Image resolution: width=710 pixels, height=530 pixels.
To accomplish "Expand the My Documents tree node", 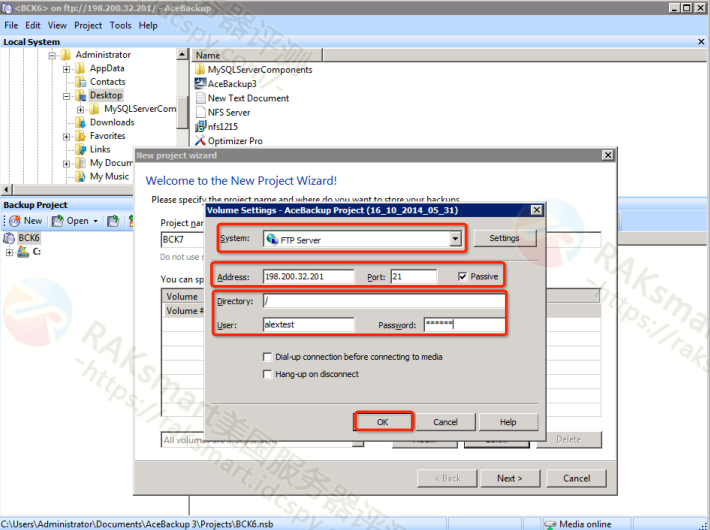I will [x=66, y=164].
